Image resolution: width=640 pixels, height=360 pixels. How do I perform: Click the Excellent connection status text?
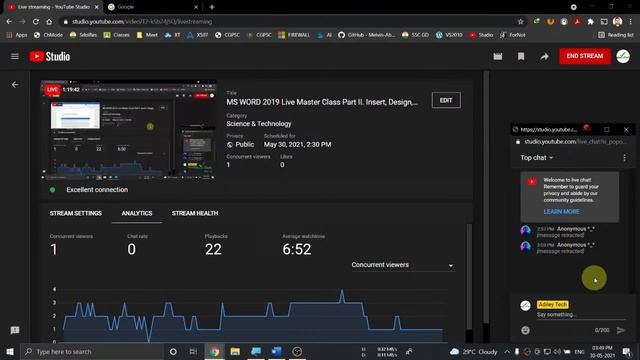tap(97, 190)
